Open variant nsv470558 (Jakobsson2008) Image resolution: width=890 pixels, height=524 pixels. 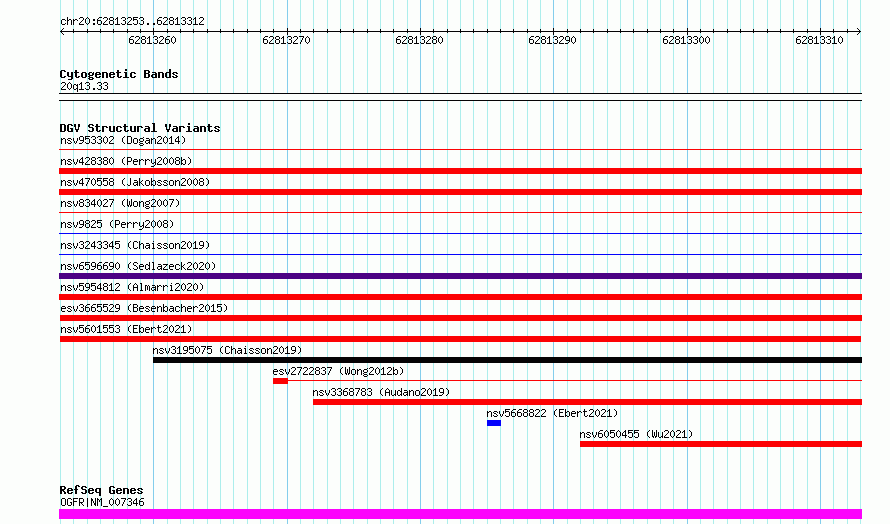tap(135, 182)
